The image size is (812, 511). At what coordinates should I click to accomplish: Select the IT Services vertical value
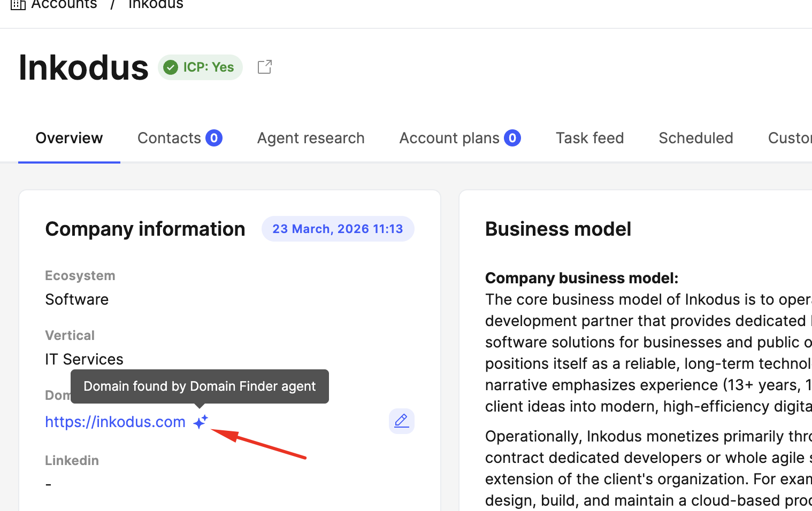[x=84, y=359]
